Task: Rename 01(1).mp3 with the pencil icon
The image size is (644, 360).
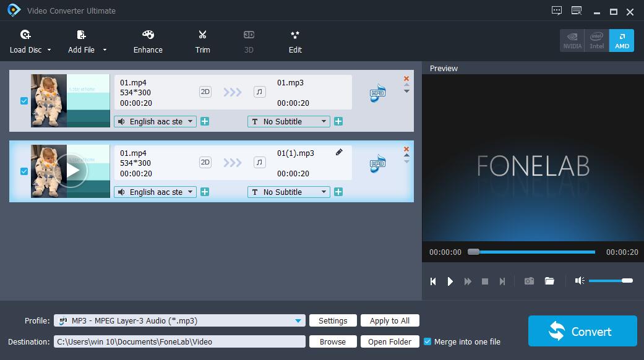Action: 339,152
